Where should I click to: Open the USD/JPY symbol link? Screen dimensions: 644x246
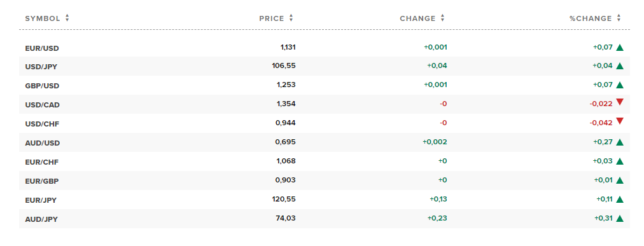click(41, 67)
